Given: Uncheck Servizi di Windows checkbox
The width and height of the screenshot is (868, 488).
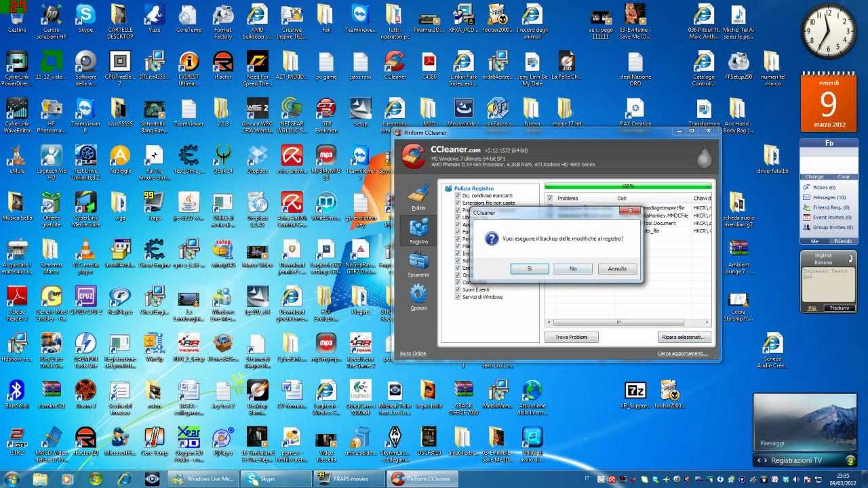Looking at the screenshot, I should pyautogui.click(x=458, y=297).
